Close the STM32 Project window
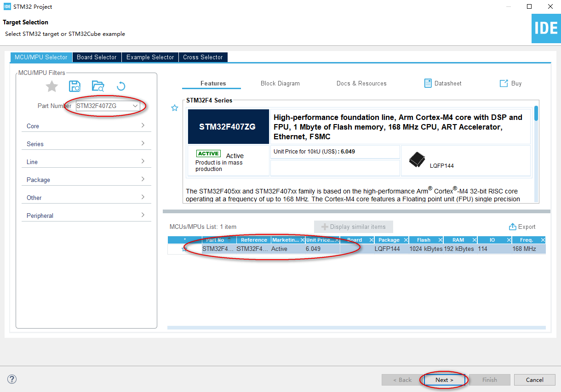 tap(550, 6)
